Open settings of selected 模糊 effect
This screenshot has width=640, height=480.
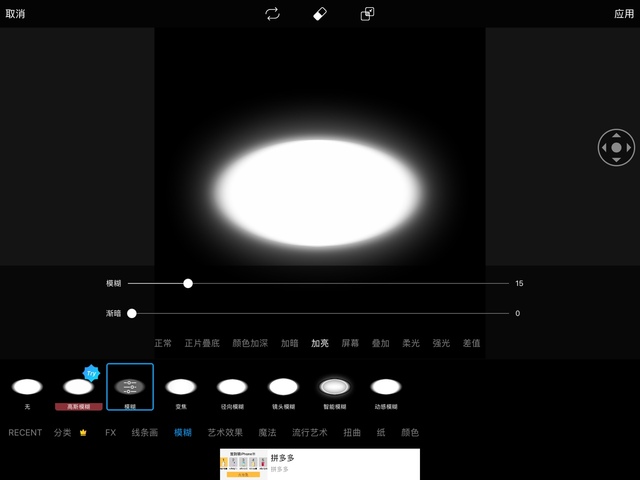coord(130,387)
